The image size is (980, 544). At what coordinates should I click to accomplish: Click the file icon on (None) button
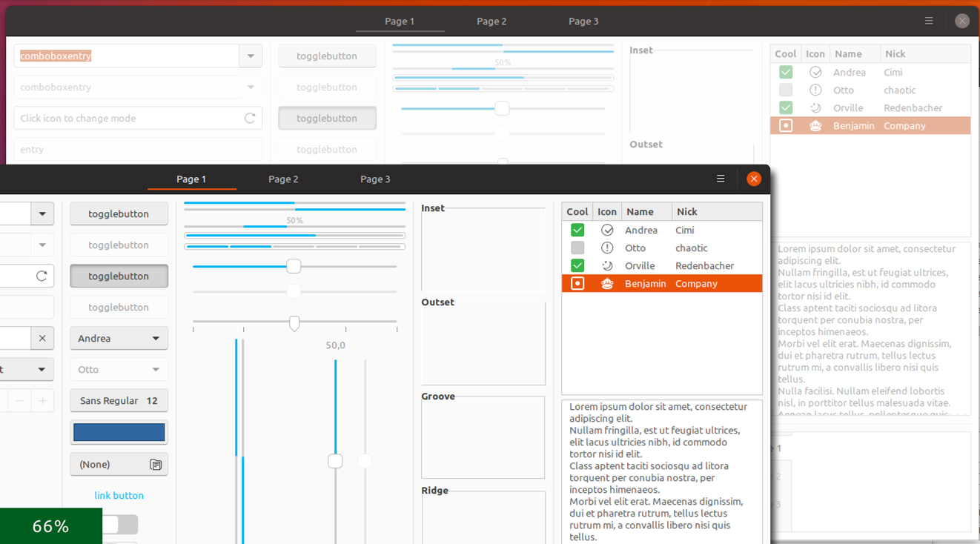pos(156,465)
